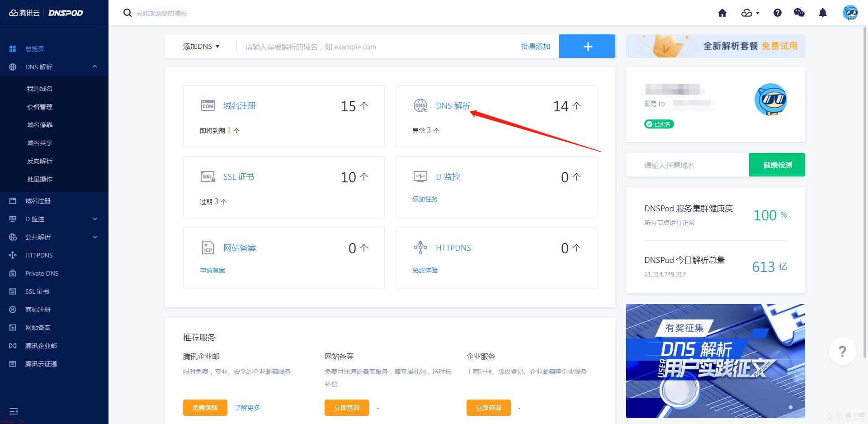Collapse sidebar with bottom hamburger icon
Screen dimensions: 868x424
tap(14, 411)
